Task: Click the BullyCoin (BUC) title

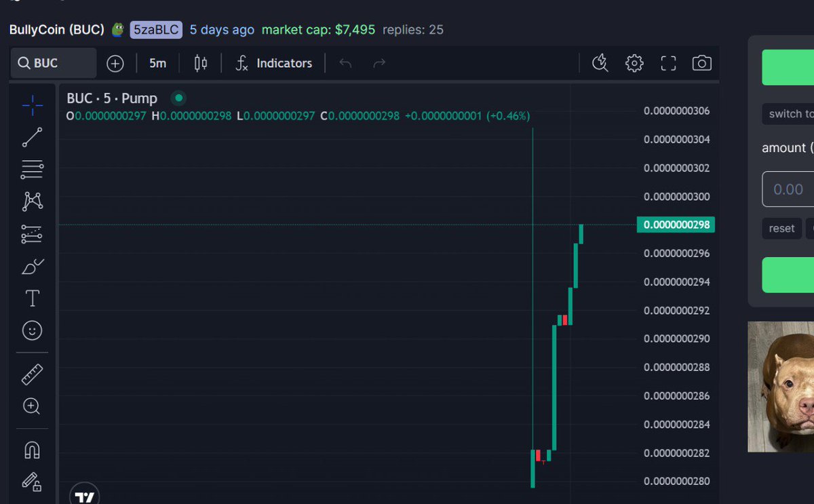Action: 57,30
